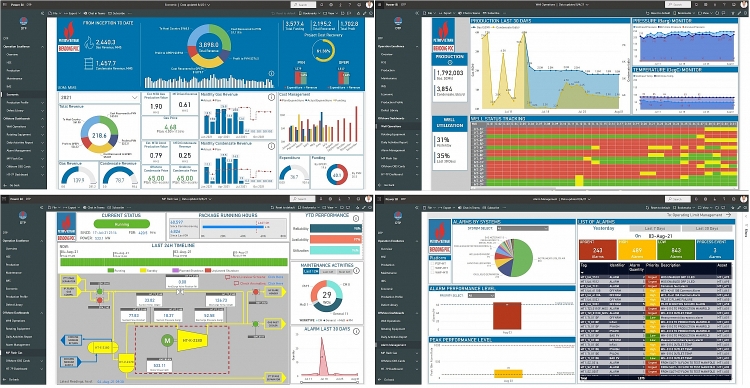This screenshot has height=388, width=750.
Task: Click date slider handle below Alarm Last 30 Days
Action: pos(302,382)
